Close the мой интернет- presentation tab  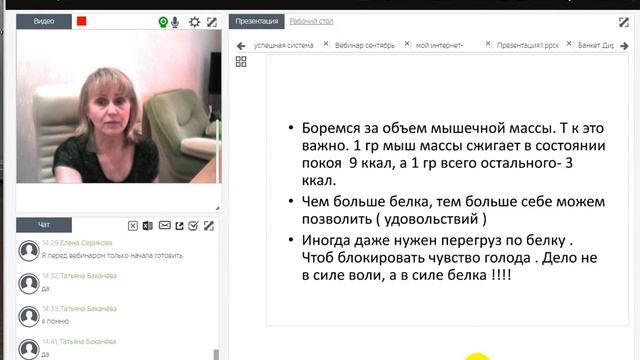(x=488, y=44)
